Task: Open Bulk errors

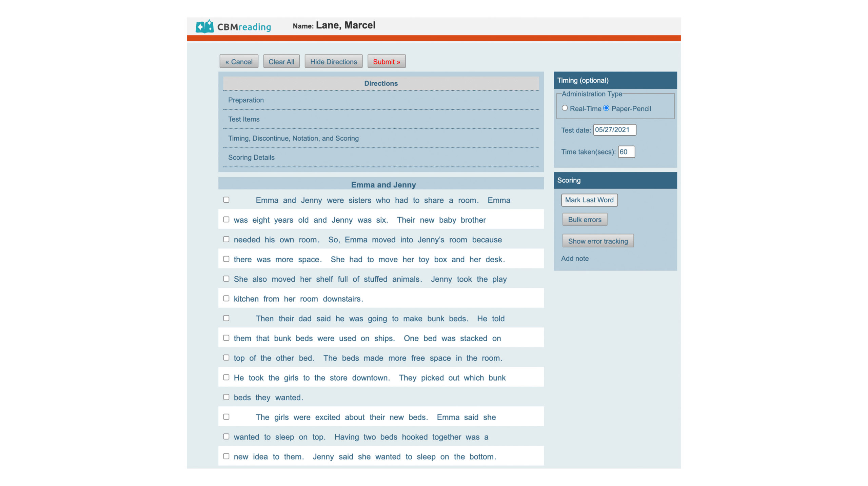Action: tap(585, 220)
